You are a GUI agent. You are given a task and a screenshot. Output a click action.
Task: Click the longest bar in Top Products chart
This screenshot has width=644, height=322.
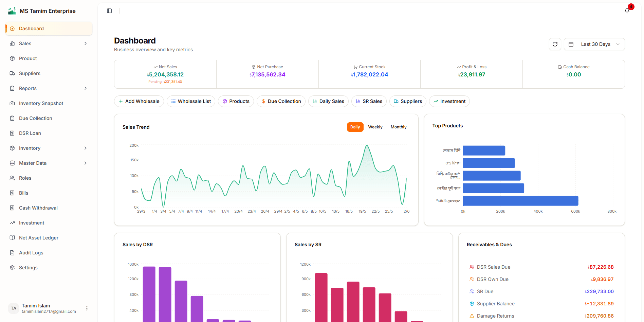click(x=520, y=201)
